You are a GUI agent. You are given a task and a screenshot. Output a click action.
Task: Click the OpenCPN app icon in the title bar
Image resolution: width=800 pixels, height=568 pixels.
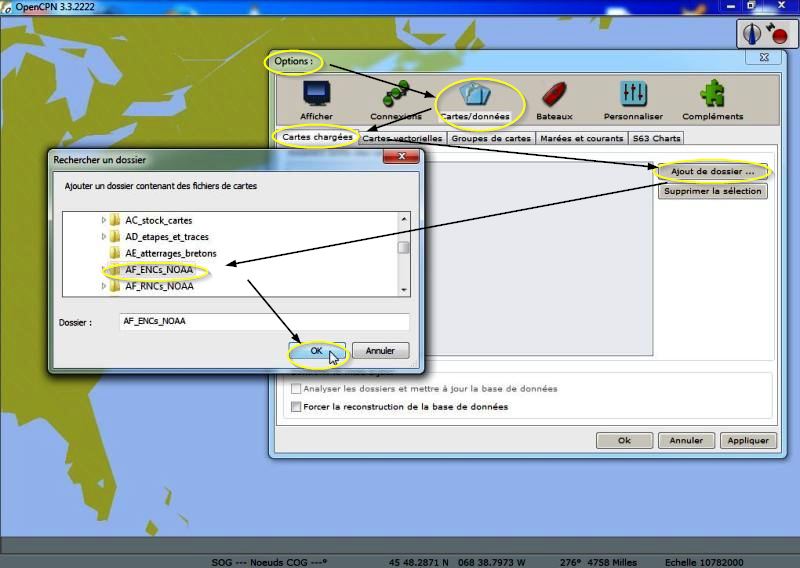tap(6, 7)
